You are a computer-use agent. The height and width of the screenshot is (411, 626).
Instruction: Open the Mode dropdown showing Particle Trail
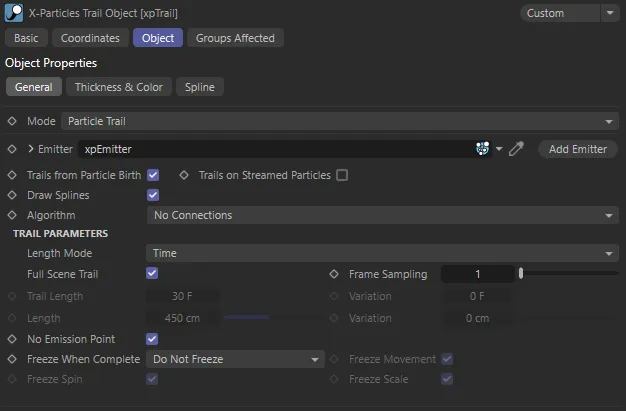tap(339, 121)
